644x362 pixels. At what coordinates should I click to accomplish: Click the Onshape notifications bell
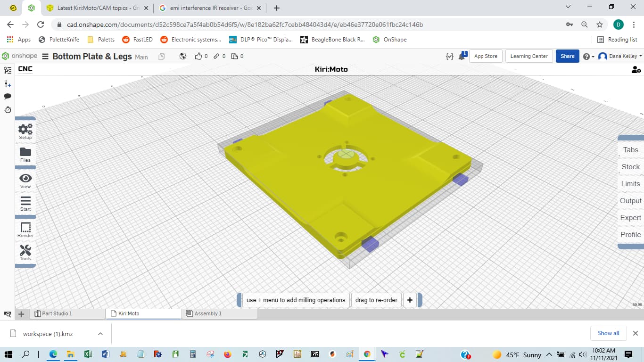462,57
